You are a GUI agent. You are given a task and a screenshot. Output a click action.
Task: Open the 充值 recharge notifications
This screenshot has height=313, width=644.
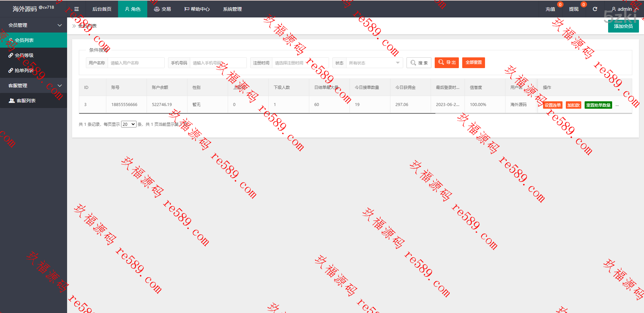tap(550, 9)
